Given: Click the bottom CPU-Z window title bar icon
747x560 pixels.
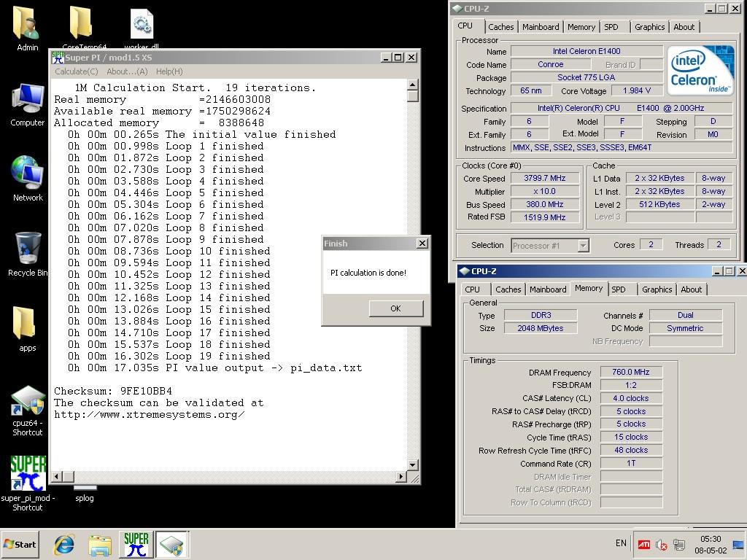Looking at the screenshot, I should click(464, 271).
